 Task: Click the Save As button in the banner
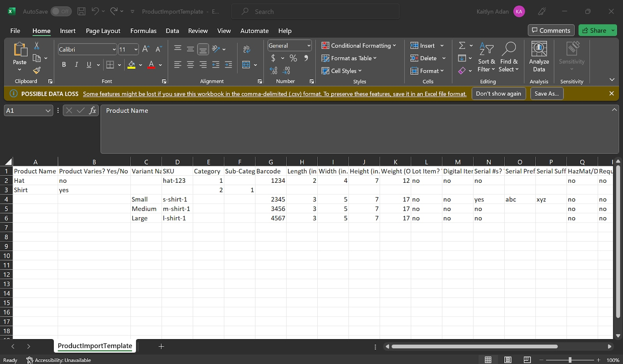point(546,93)
